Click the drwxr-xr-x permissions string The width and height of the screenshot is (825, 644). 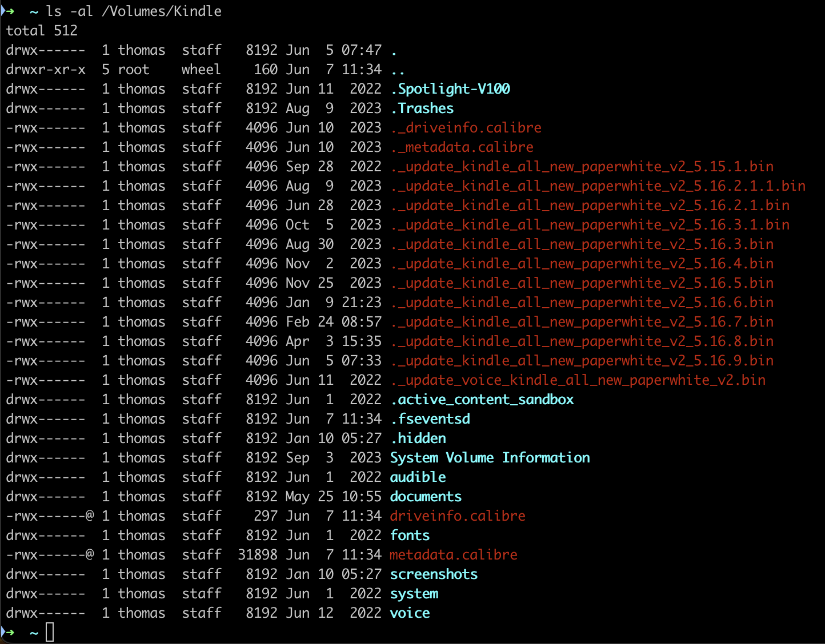pyautogui.click(x=46, y=70)
